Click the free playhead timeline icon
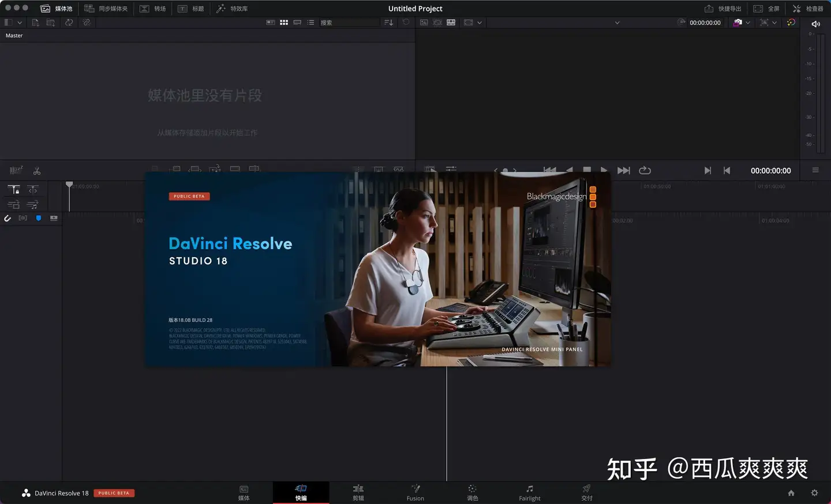The image size is (831, 504). 33,190
